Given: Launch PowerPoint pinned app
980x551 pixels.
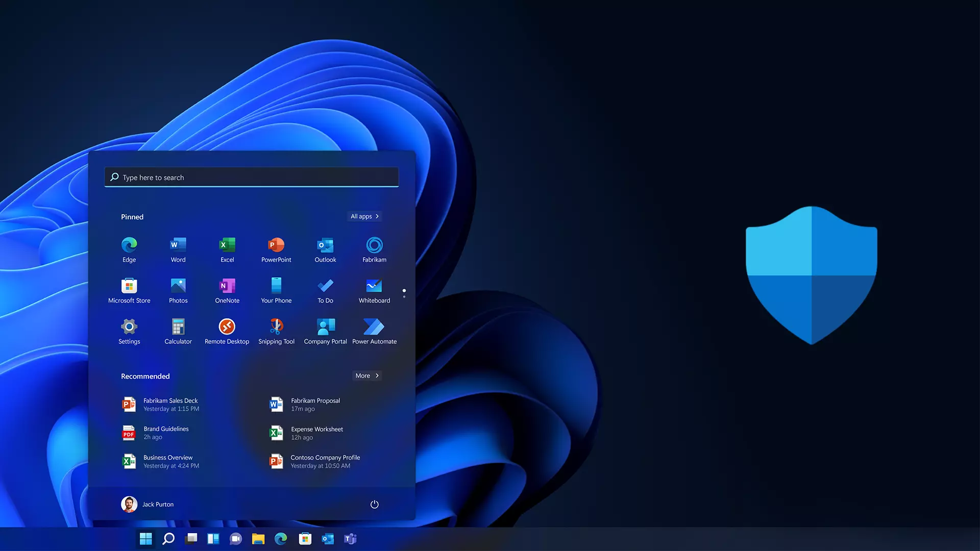Looking at the screenshot, I should 276,249.
